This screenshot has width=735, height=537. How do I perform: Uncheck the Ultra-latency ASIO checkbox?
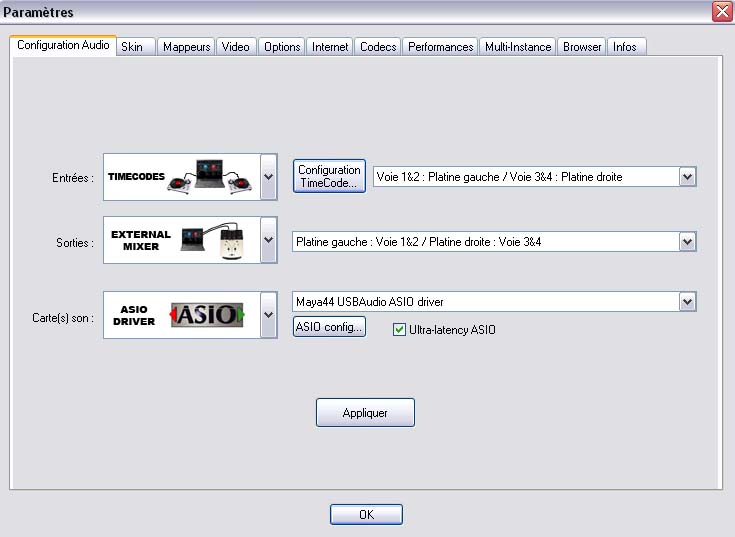click(x=399, y=330)
